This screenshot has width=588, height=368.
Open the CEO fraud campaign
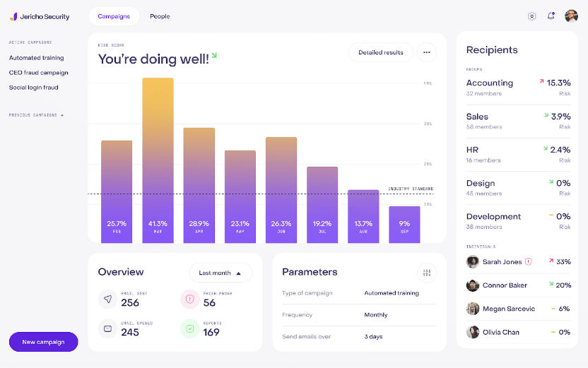pos(39,72)
